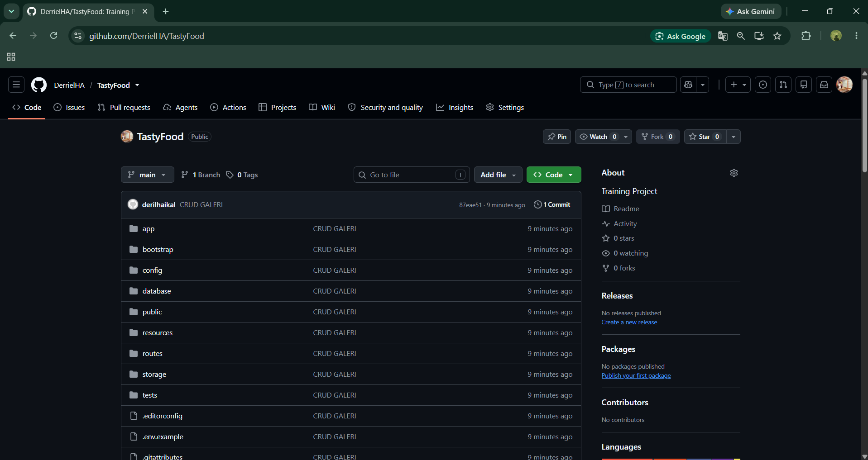
Task: Focus the Go to file search field
Action: (412, 175)
